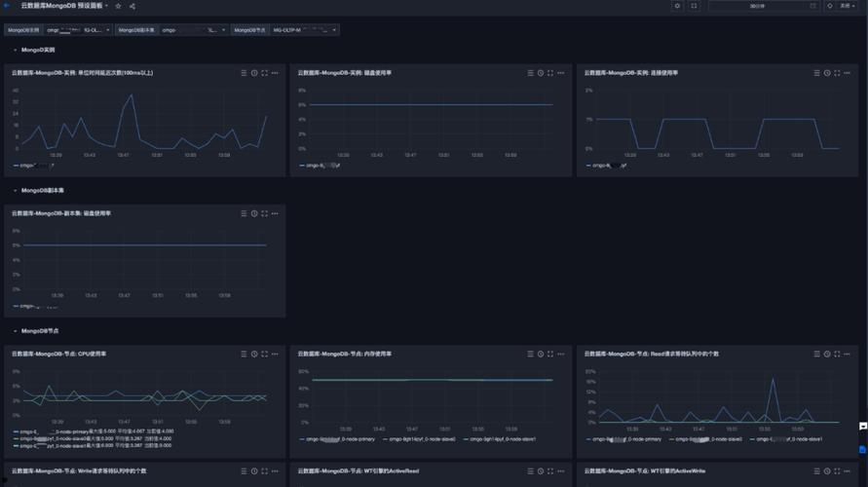Toggle cmgo legend entry in 连接使用率 chart
Viewport: 868px width, 487px height.
point(606,166)
